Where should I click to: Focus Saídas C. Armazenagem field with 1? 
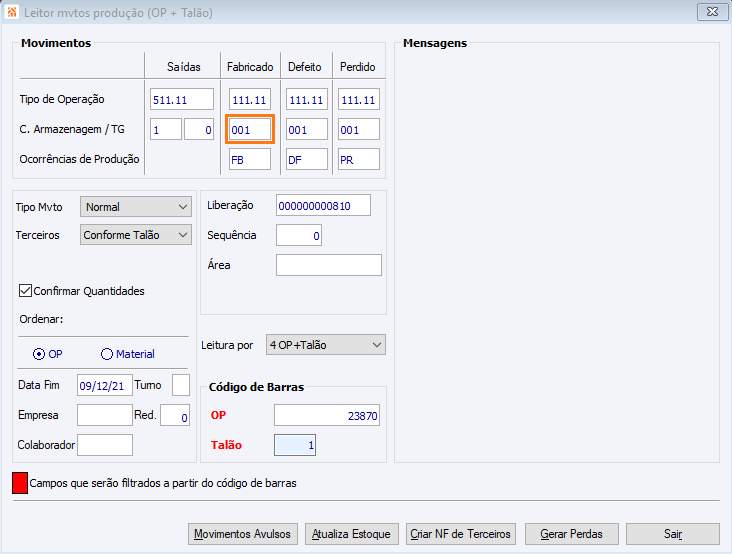point(166,129)
